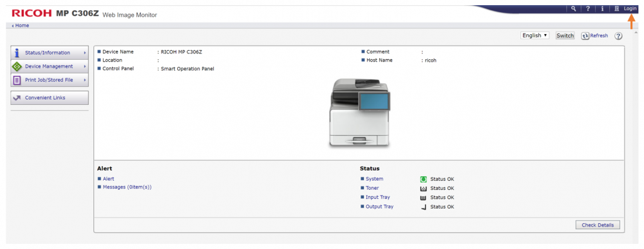Go back via the Home breadcrumb link
The height and width of the screenshot is (249, 644).
coord(22,26)
